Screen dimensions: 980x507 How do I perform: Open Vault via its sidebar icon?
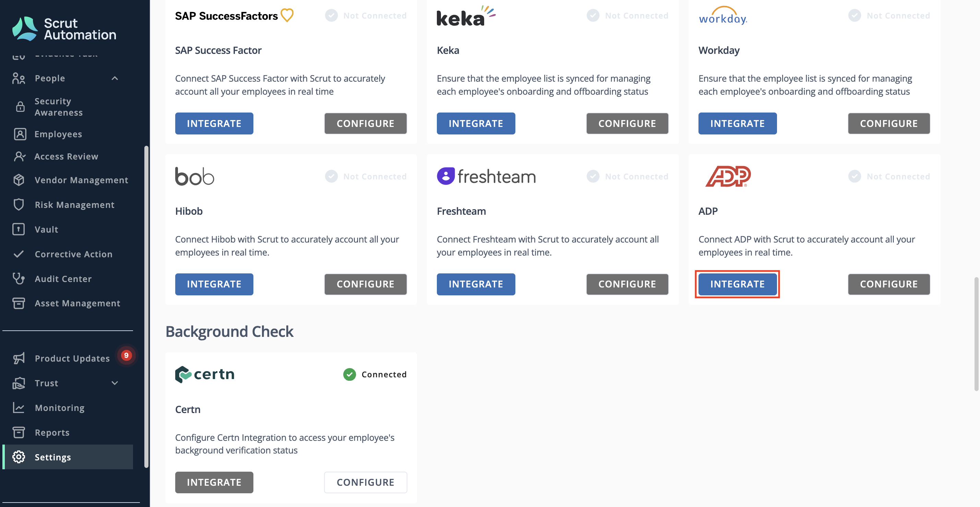(x=19, y=229)
